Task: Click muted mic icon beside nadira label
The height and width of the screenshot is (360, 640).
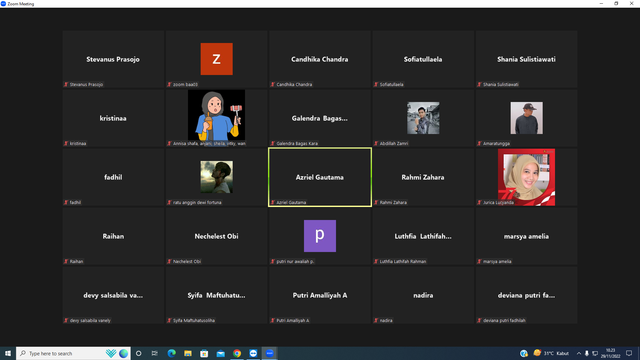Action: (x=376, y=320)
